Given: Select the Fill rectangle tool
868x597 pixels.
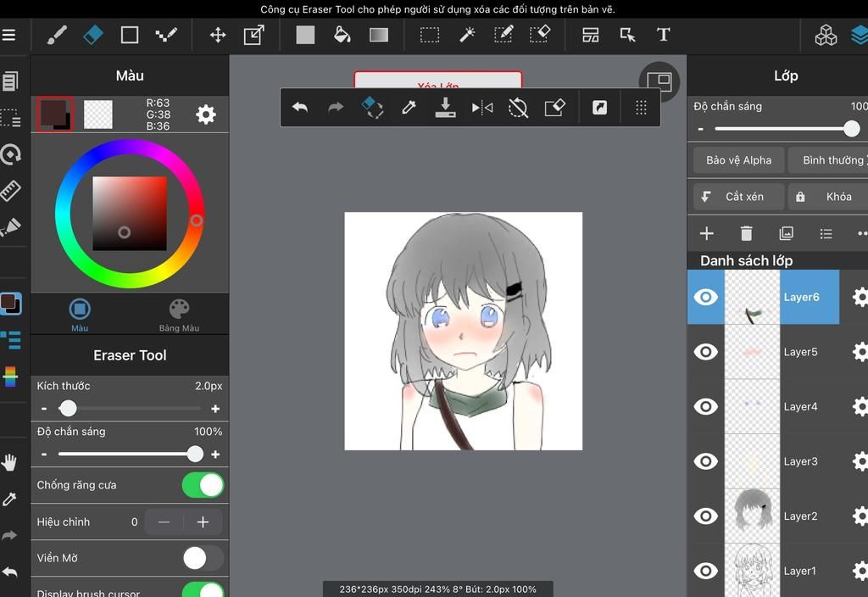Looking at the screenshot, I should [305, 35].
